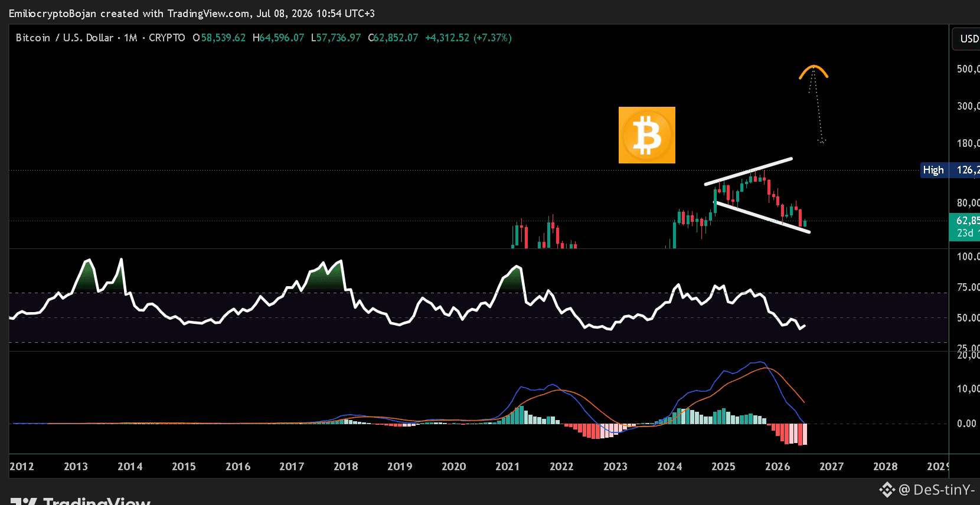This screenshot has height=505, width=980.
Task: Click the 2028 year on the time axis
Action: click(886, 467)
